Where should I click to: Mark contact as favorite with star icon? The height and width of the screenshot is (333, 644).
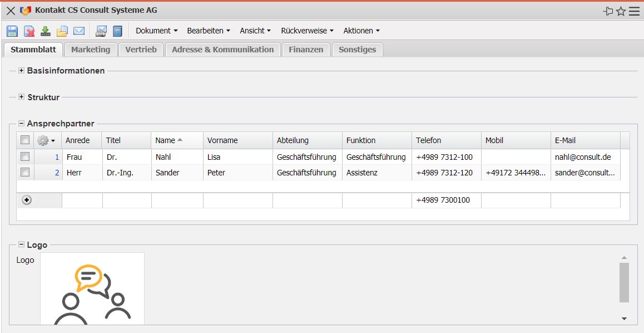[621, 11]
